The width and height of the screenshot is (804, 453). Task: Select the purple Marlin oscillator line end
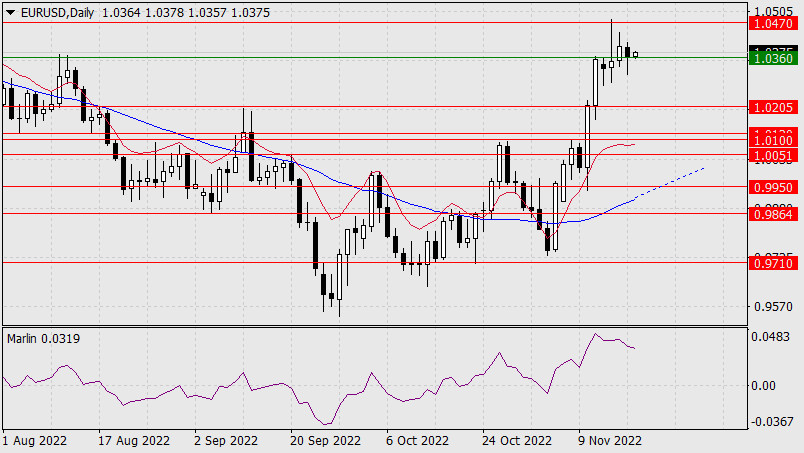634,348
